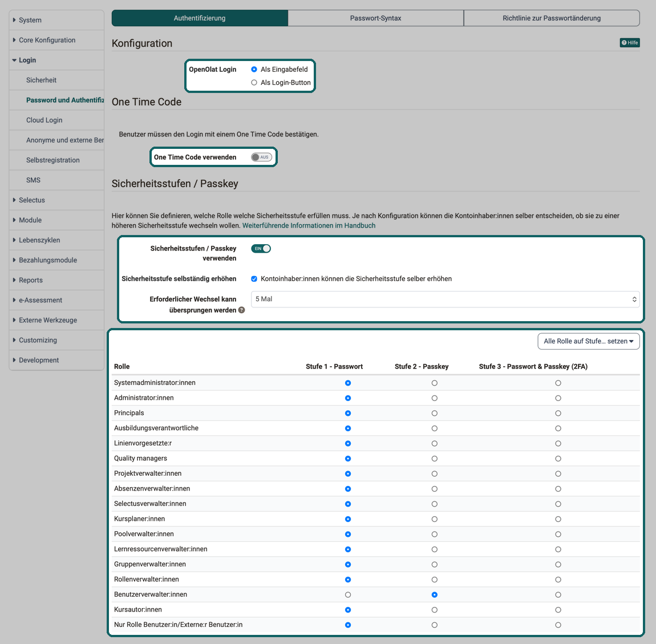Viewport: 656px width, 644px height.
Task: Expand the Reports section
Action: (56, 281)
